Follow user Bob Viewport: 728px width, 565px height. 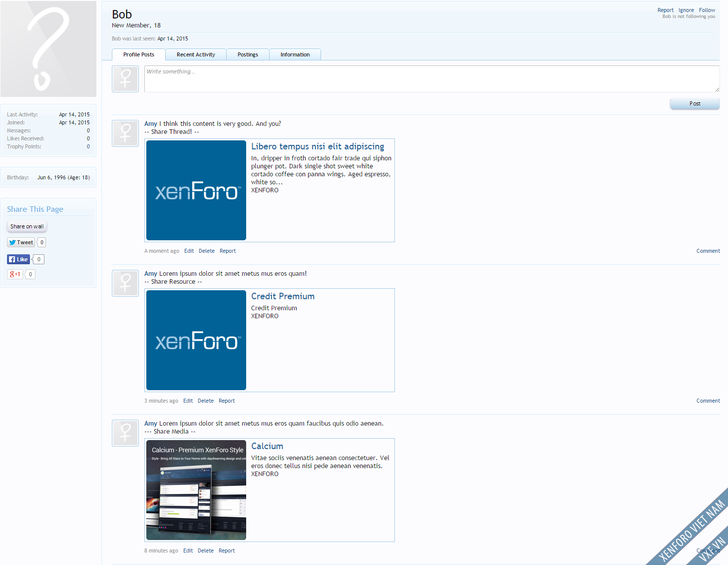coord(707,10)
